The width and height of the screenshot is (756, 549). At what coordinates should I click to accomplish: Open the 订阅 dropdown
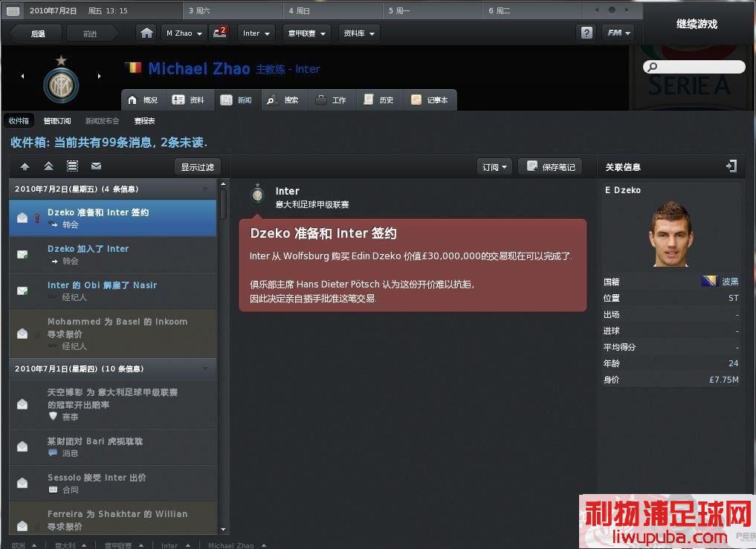(494, 166)
